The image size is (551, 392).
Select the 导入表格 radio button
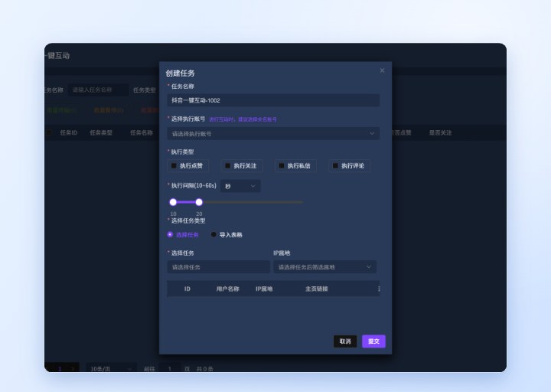click(214, 234)
